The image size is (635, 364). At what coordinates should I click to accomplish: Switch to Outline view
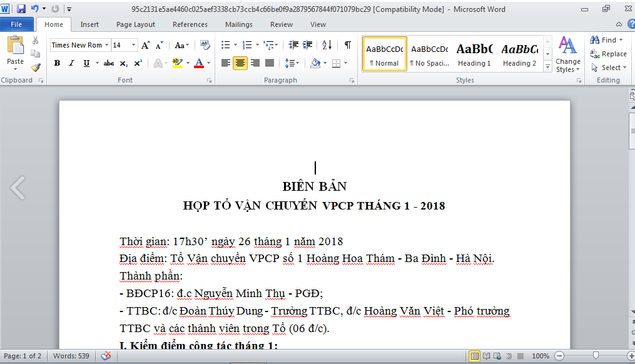tap(509, 356)
